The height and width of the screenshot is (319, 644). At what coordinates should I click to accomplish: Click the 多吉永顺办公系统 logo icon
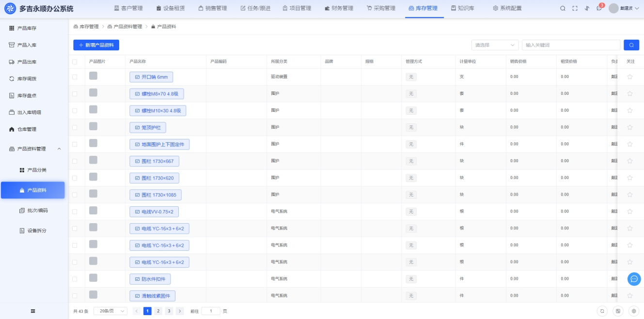pyautogui.click(x=10, y=8)
